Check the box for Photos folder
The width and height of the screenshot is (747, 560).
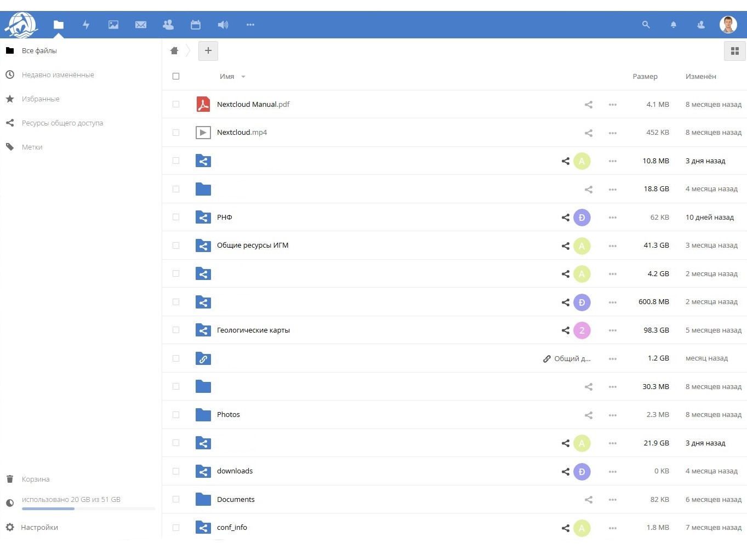tap(176, 415)
